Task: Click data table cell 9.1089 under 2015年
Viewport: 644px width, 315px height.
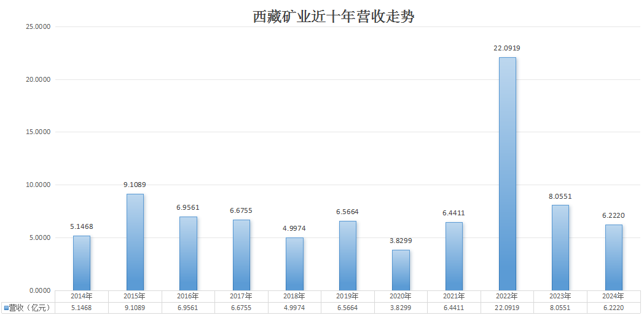Action: (x=135, y=308)
